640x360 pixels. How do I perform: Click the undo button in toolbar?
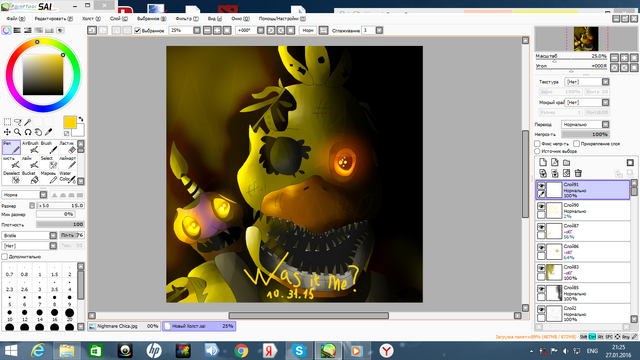(92, 30)
